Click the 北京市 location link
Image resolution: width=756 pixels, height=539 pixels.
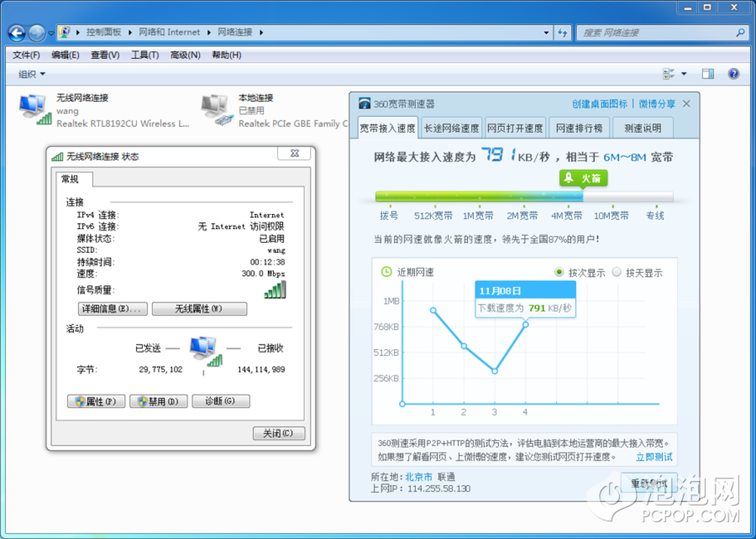pos(419,477)
